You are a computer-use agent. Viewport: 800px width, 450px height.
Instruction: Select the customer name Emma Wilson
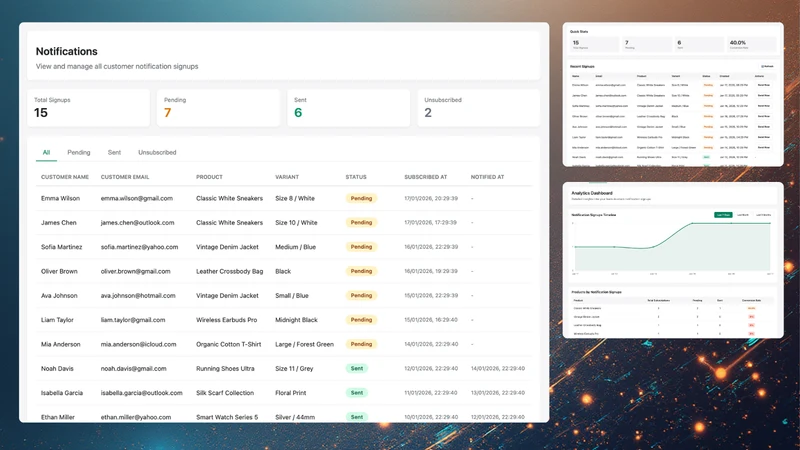pos(60,198)
